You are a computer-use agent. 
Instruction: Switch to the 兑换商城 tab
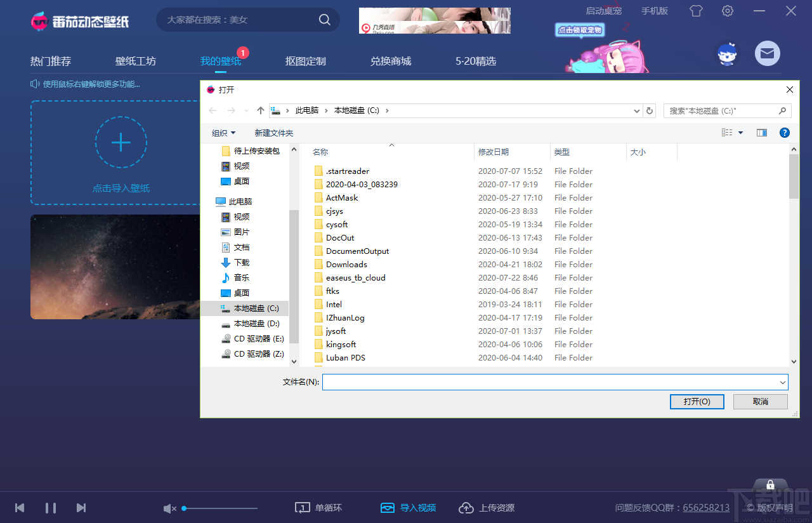(x=391, y=61)
